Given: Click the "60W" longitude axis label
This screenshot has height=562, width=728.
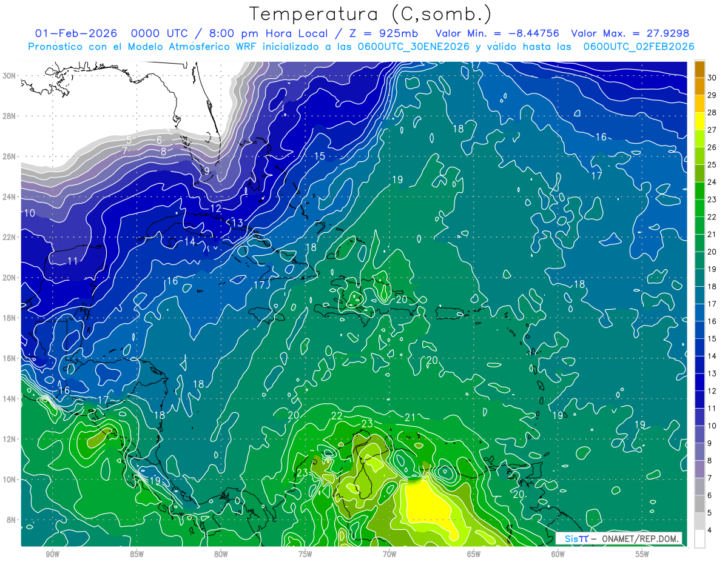Looking at the screenshot, I should pyautogui.click(x=558, y=554).
